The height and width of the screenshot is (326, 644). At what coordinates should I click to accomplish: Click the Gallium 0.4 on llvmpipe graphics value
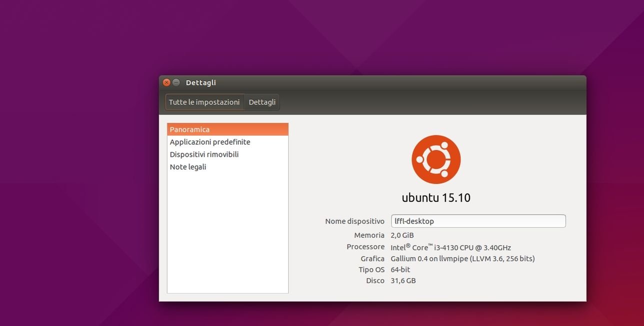pos(462,259)
